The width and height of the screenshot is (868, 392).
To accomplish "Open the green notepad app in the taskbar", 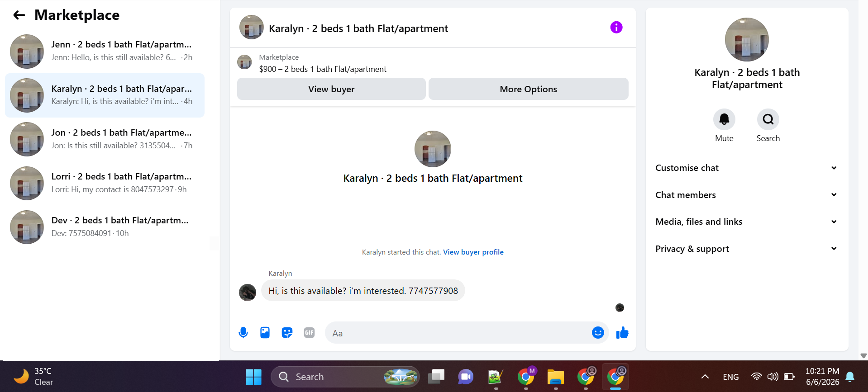I will click(496, 377).
